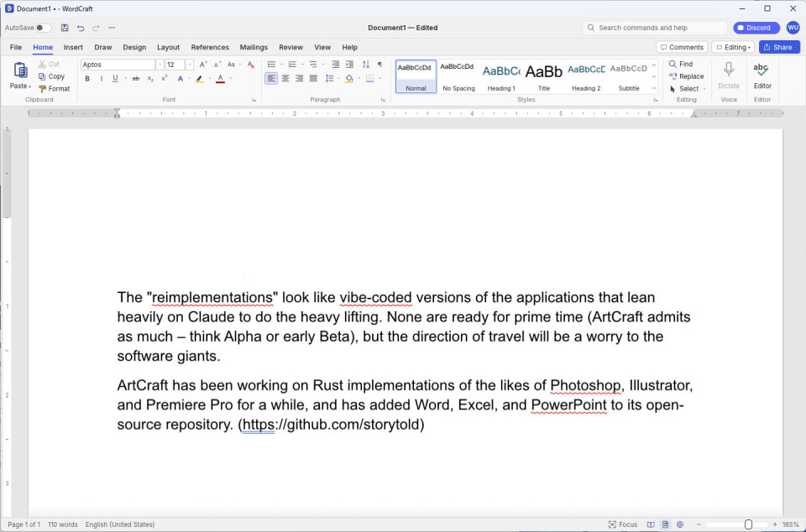806x532 pixels.
Task: Open the Comments pane
Action: pyautogui.click(x=682, y=47)
